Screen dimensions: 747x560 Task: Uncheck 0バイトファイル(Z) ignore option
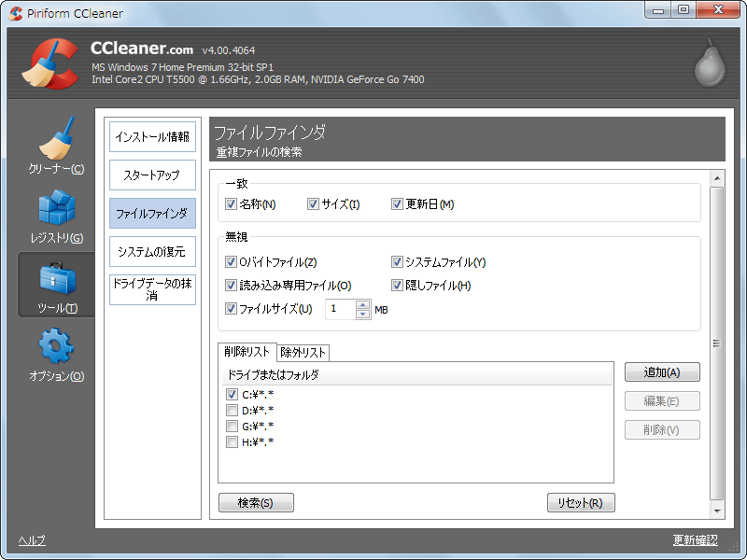231,262
